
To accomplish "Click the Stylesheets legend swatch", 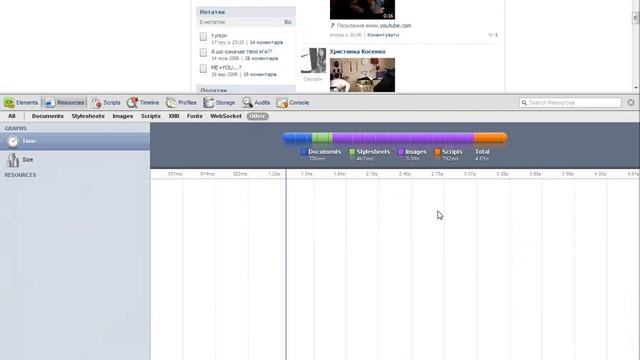I will [x=352, y=152].
